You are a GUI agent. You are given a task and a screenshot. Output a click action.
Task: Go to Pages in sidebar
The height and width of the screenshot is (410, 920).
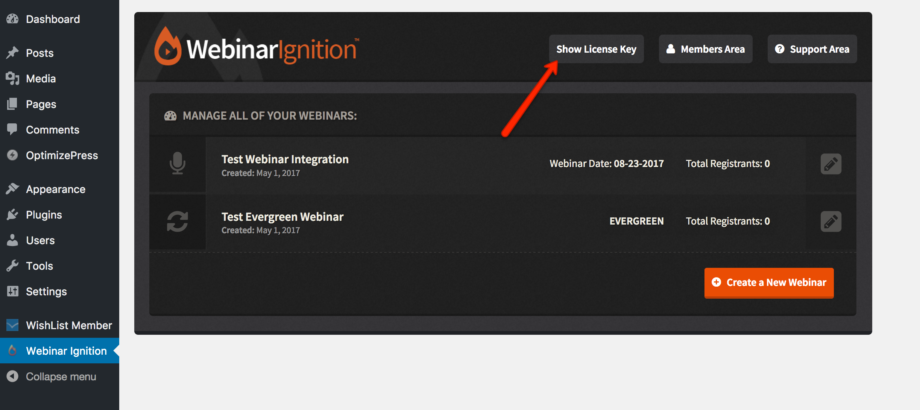[x=41, y=104]
